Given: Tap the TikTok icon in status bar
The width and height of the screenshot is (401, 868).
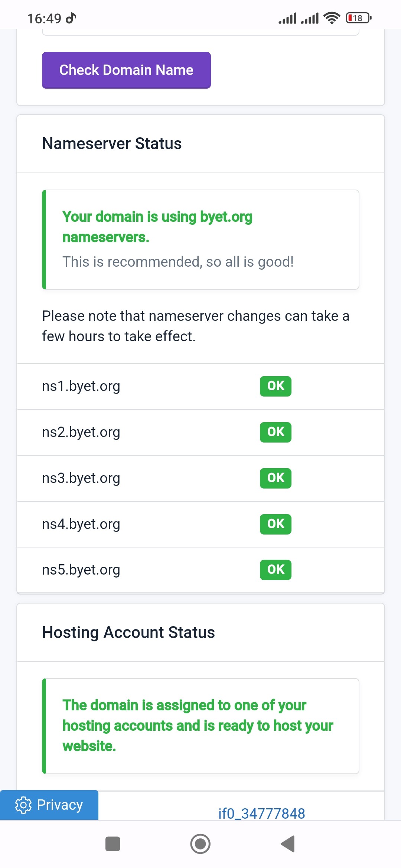Looking at the screenshot, I should click(x=71, y=18).
